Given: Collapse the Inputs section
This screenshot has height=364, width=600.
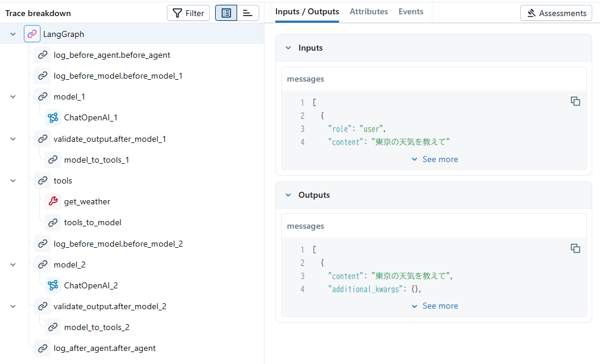Looking at the screenshot, I should coord(288,48).
